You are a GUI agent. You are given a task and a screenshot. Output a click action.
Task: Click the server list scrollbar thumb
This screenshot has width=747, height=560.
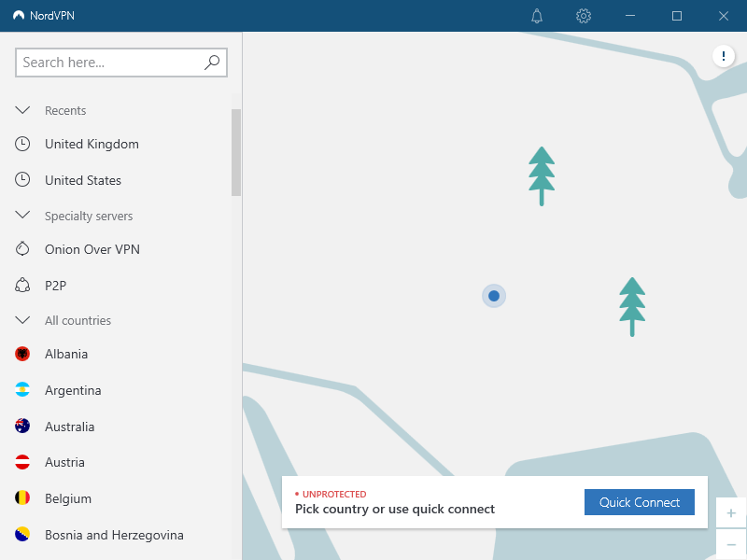pyautogui.click(x=236, y=152)
